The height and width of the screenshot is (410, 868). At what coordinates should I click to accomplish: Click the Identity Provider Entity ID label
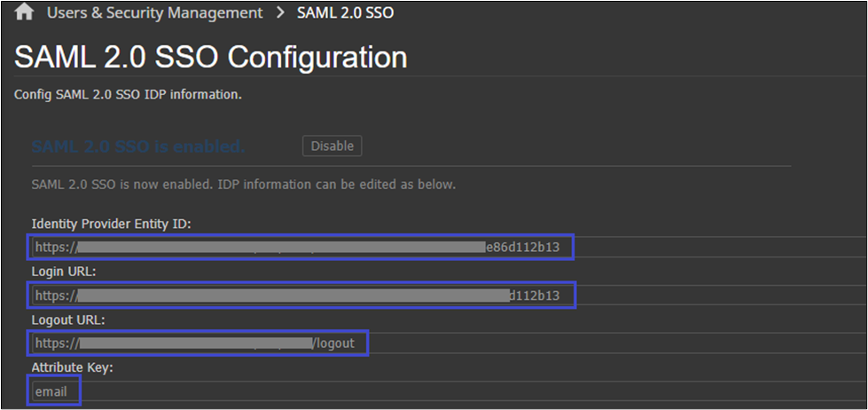click(x=111, y=223)
